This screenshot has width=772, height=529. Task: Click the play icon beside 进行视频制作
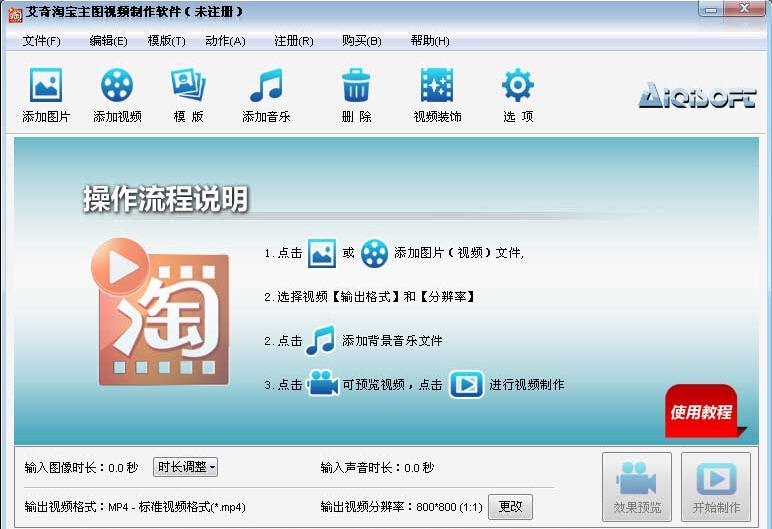click(x=466, y=384)
